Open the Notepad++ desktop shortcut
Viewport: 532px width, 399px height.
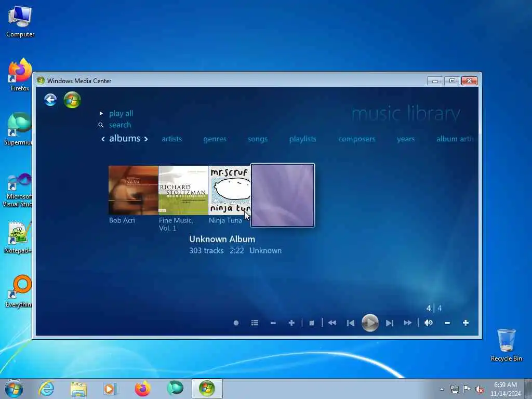tap(18, 237)
